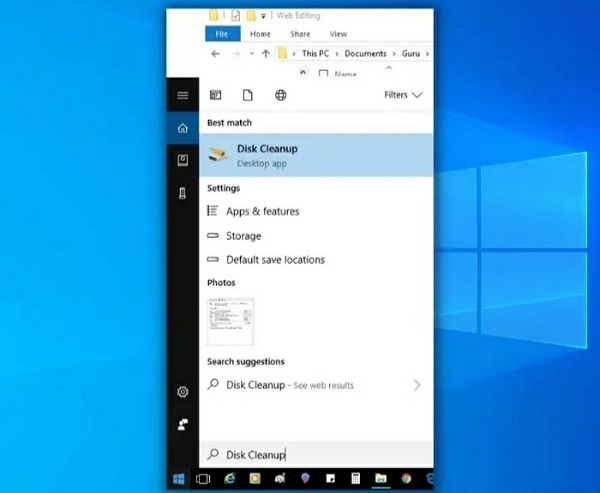Launch the Disk Cleanup desktop app
The image size is (600, 493).
pos(316,155)
